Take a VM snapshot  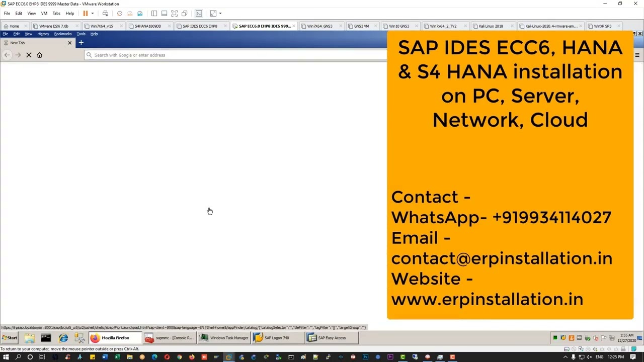point(119,14)
